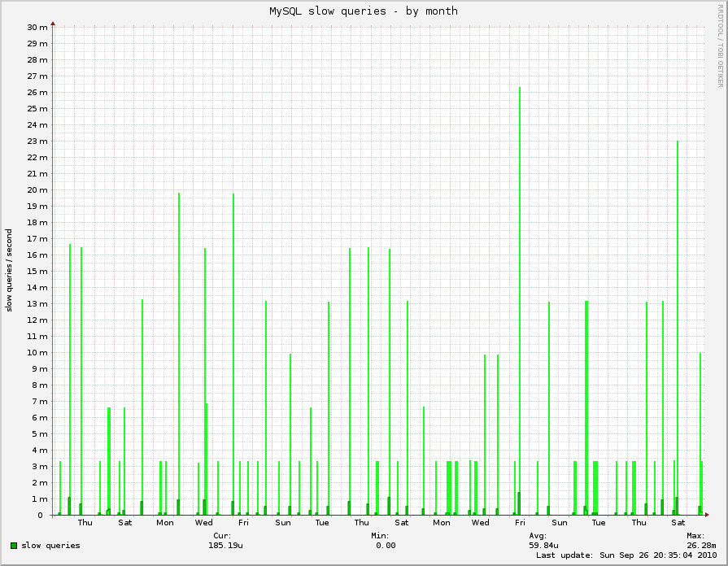Image resolution: width=728 pixels, height=566 pixels.
Task: Click the "23 m" y-axis label
Action: tap(37, 141)
